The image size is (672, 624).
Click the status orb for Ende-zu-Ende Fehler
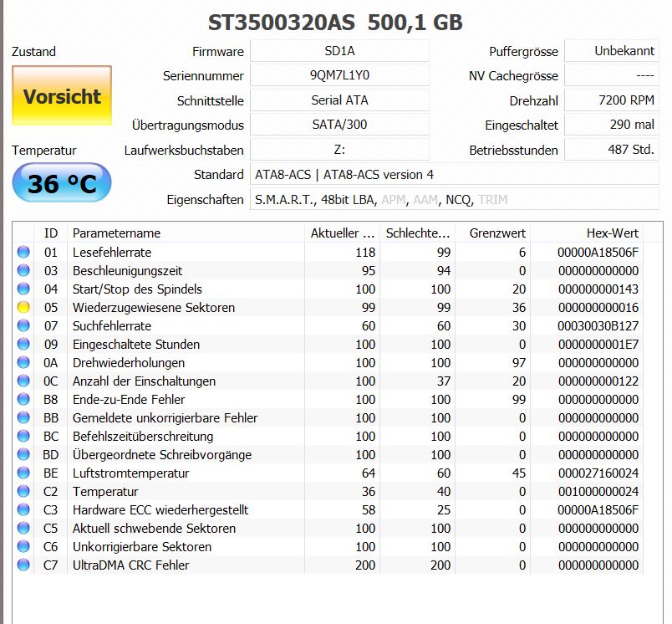23,399
